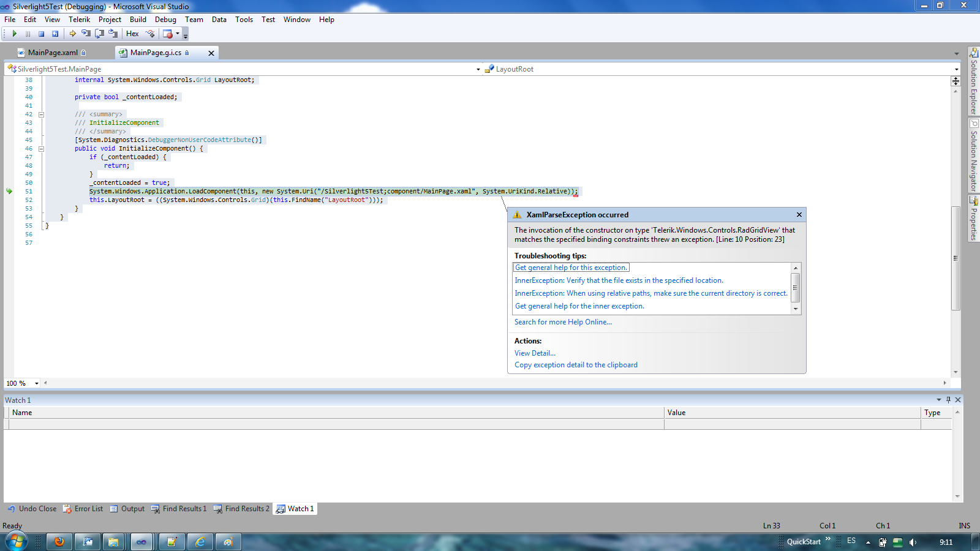Screen dimensions: 980x551
Task: Click 'Verify that the file exists' inner exception tip
Action: [619, 280]
